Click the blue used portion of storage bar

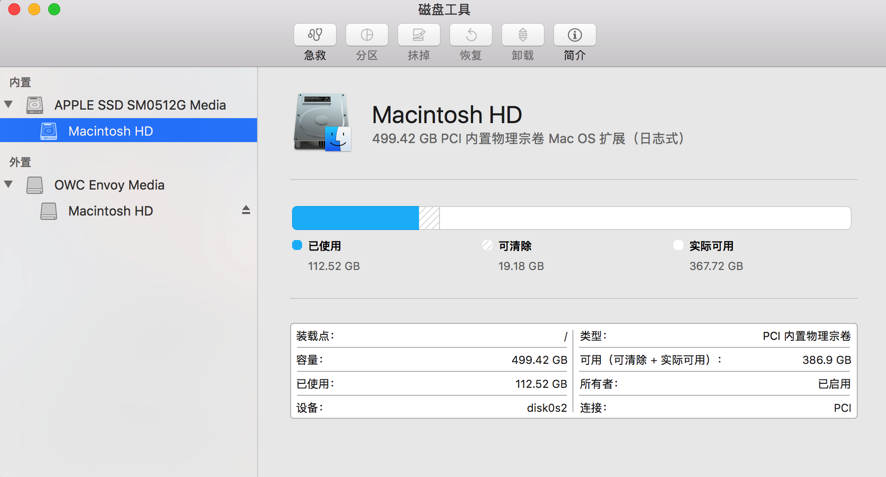point(355,218)
